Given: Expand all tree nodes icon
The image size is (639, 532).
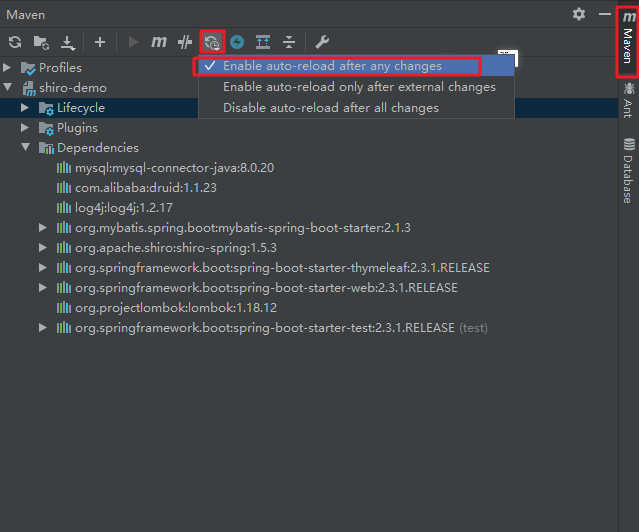Looking at the screenshot, I should click(x=263, y=42).
